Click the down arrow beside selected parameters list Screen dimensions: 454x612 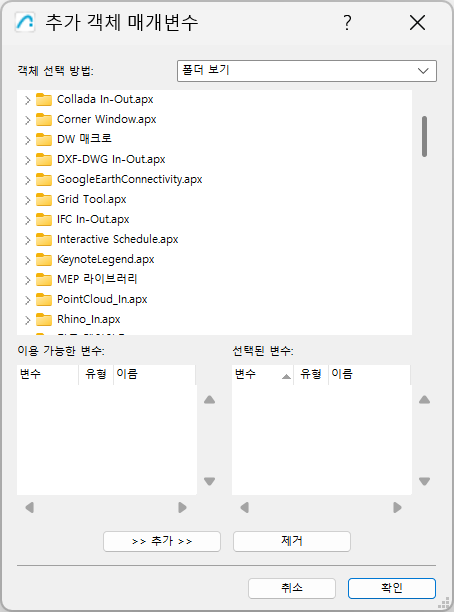(424, 481)
